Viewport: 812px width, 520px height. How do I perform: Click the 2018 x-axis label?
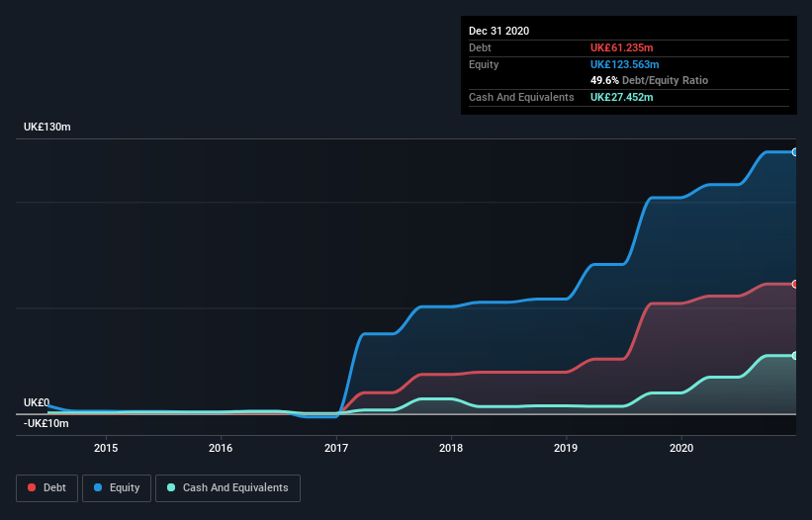point(451,448)
